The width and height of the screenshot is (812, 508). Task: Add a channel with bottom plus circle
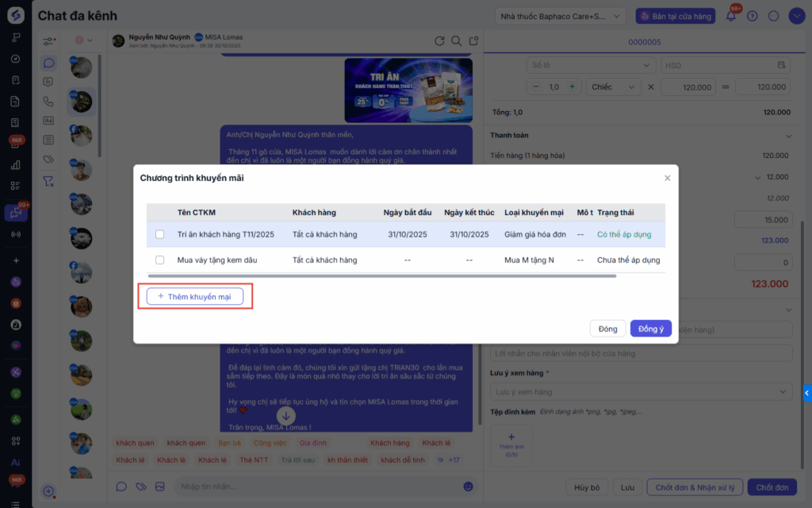coord(48,491)
